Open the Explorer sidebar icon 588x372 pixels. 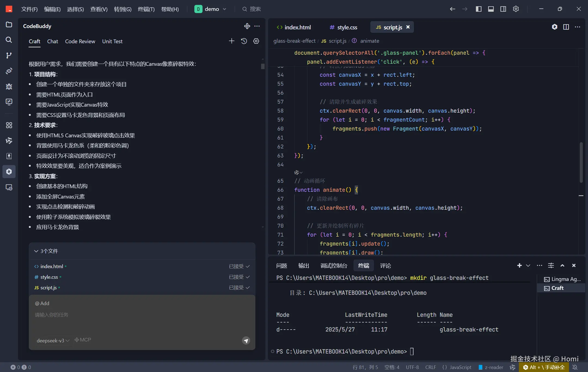click(x=9, y=24)
